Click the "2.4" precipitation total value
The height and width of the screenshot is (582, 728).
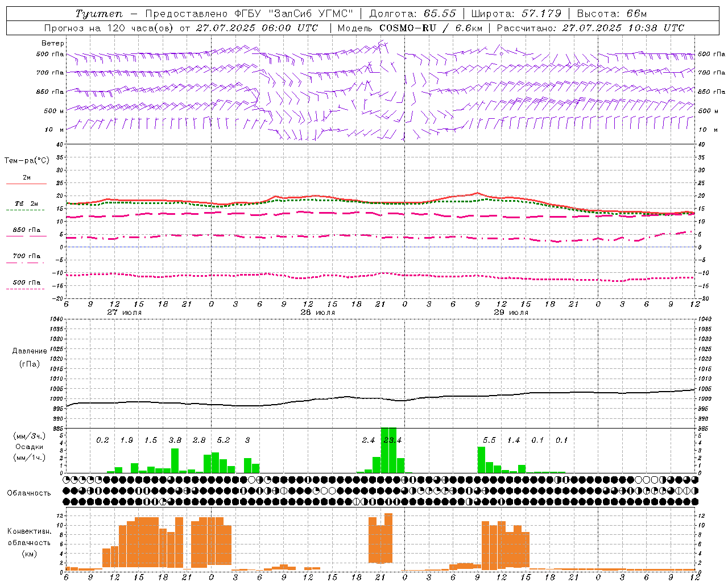(x=369, y=440)
